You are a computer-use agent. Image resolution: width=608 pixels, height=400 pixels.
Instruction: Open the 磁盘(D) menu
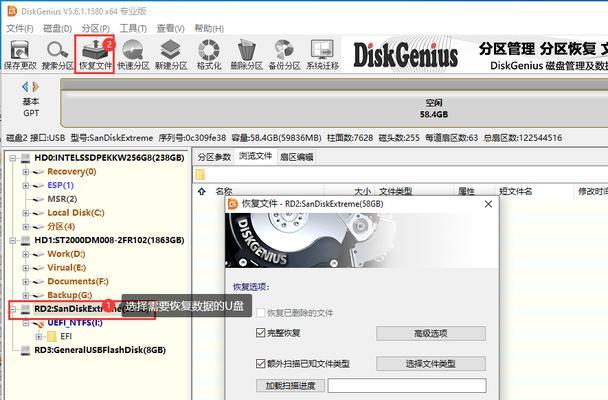pyautogui.click(x=57, y=28)
